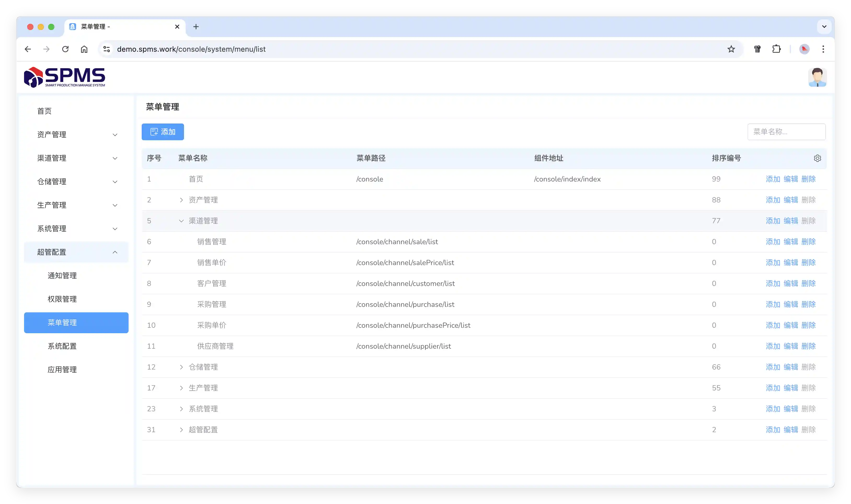Viewport: 851px width, 504px height.
Task: Click 编辑 for the 销售管理 row
Action: 791,242
